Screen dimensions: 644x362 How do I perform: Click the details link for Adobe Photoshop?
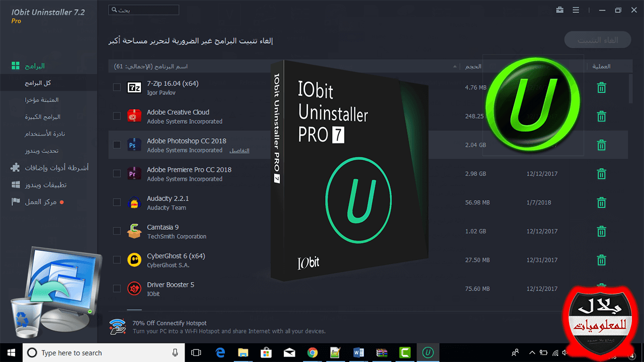point(239,150)
